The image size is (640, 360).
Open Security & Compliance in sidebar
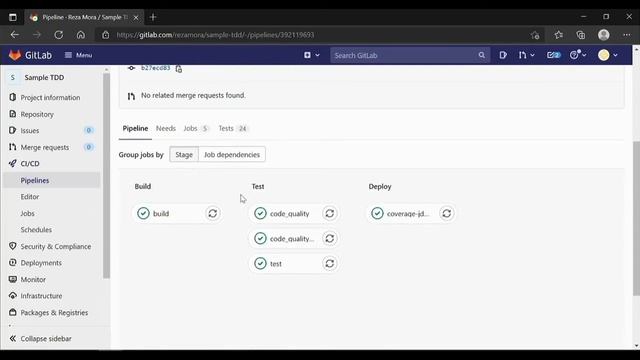click(x=56, y=247)
